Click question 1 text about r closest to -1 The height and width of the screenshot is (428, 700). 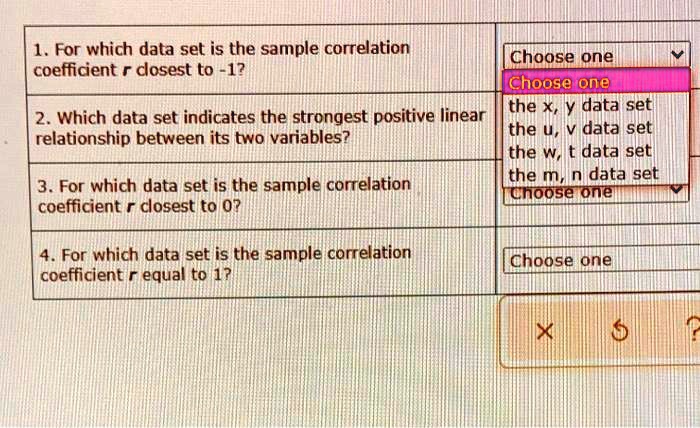[220, 58]
